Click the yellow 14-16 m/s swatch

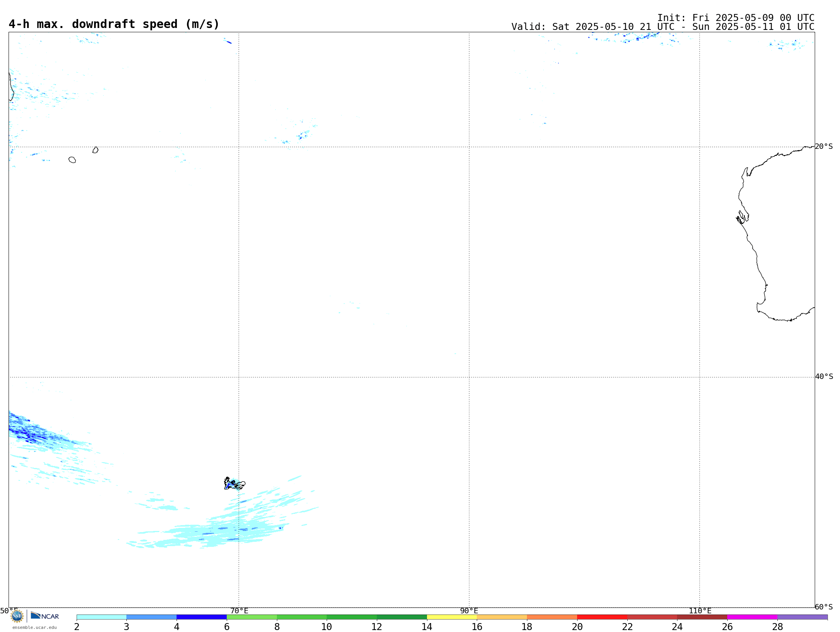pyautogui.click(x=452, y=617)
